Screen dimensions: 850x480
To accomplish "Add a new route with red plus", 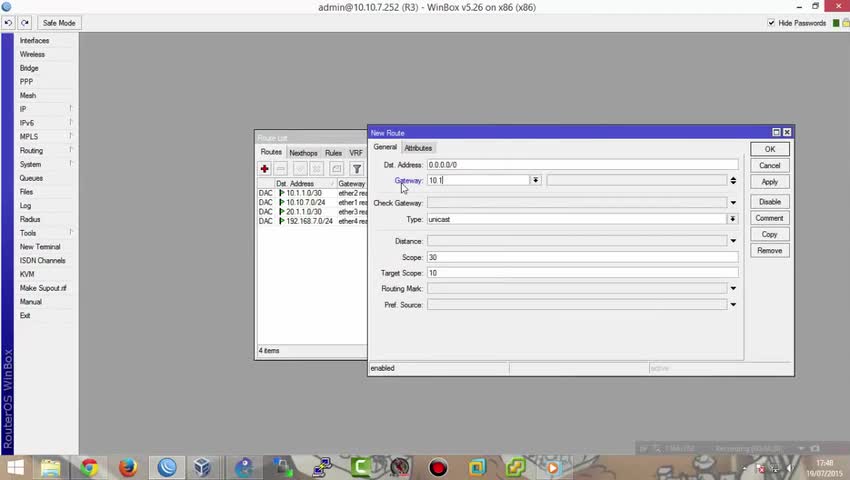I will tap(265, 169).
